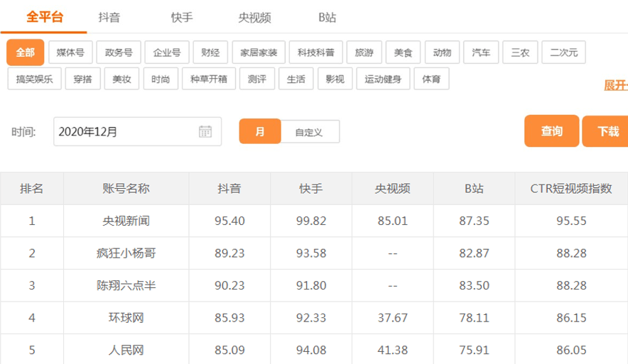Pick the 影视 category tag
This screenshot has width=628, height=364.
[x=335, y=79]
